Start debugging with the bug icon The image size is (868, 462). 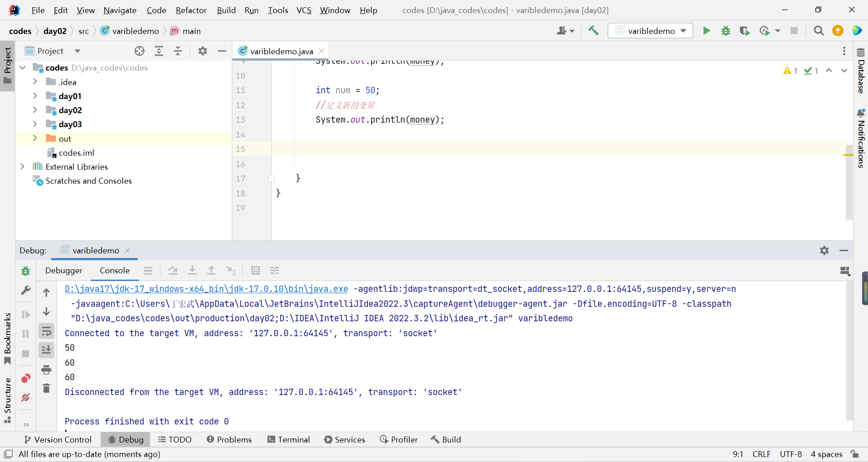pos(726,30)
